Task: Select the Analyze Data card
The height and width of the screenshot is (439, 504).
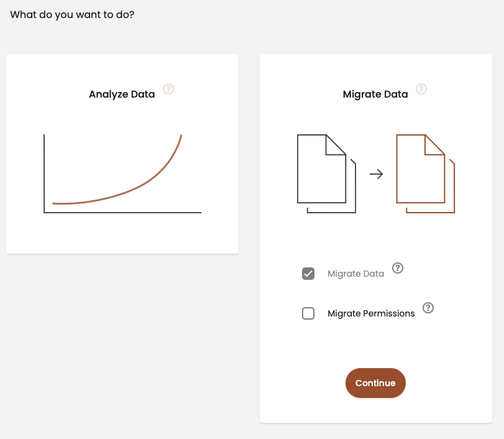Action: [122, 236]
